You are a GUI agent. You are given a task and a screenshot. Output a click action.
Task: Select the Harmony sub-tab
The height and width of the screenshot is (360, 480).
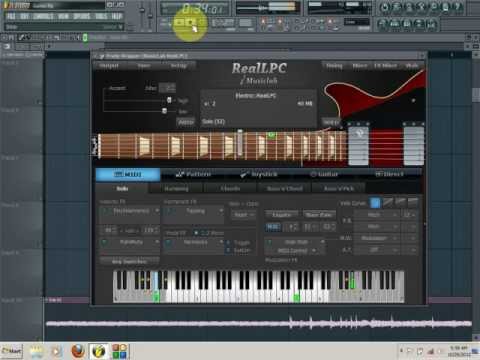click(176, 189)
